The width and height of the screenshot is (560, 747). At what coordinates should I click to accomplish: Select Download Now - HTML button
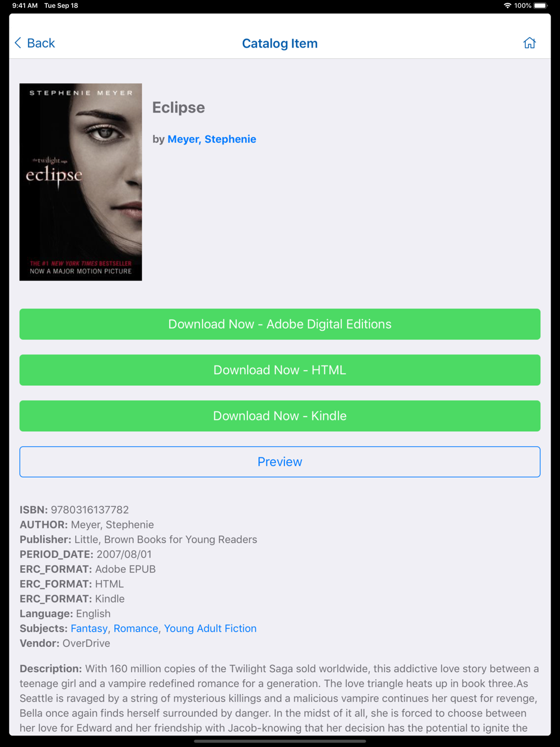tap(280, 370)
